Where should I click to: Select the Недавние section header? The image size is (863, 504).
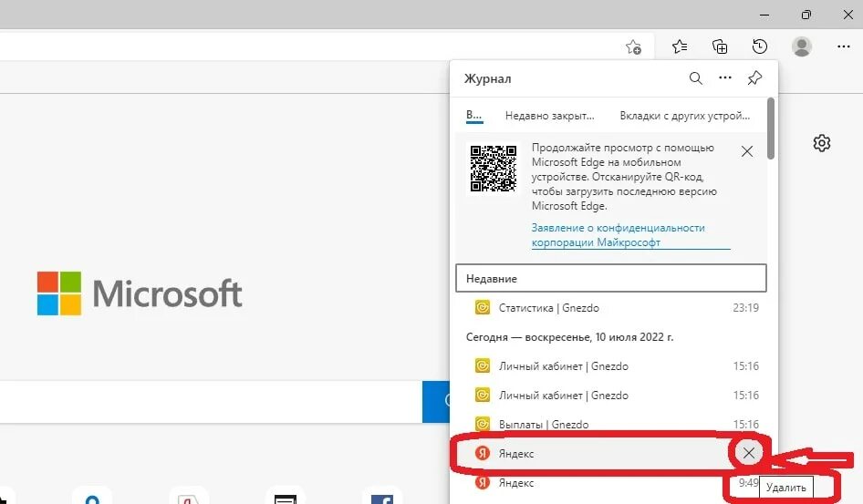tap(611, 278)
